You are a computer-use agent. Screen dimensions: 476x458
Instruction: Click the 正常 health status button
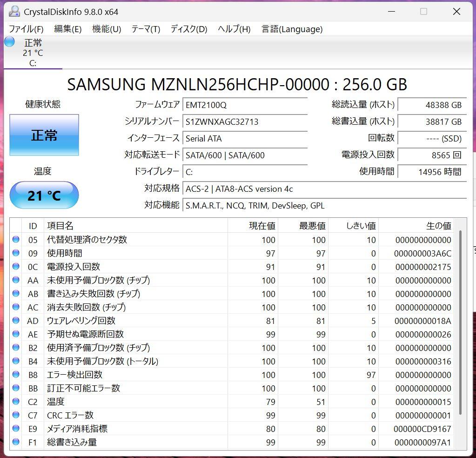[x=44, y=135]
